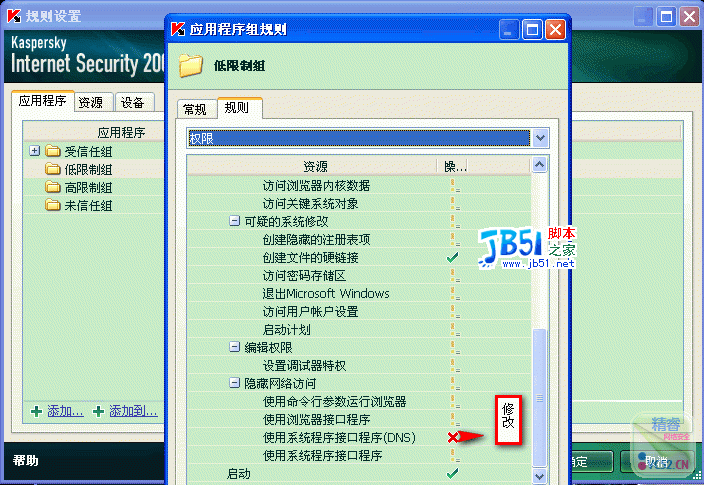
Task: Click permission icon for 退出Microsoft Windows row
Action: (455, 293)
